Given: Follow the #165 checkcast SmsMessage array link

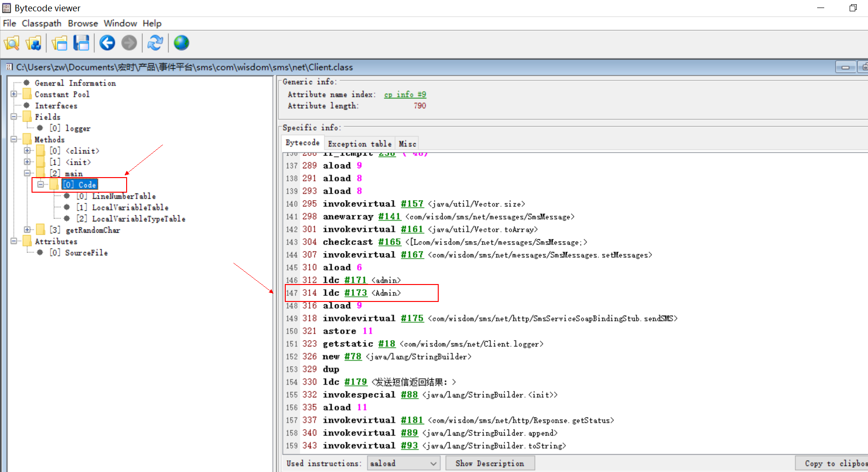Looking at the screenshot, I should (x=390, y=242).
